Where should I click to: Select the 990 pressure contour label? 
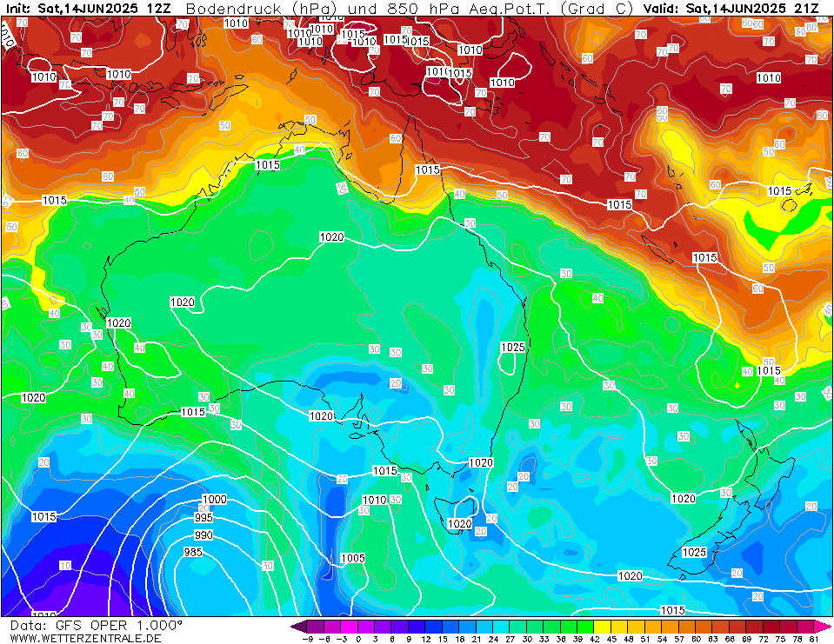[203, 535]
